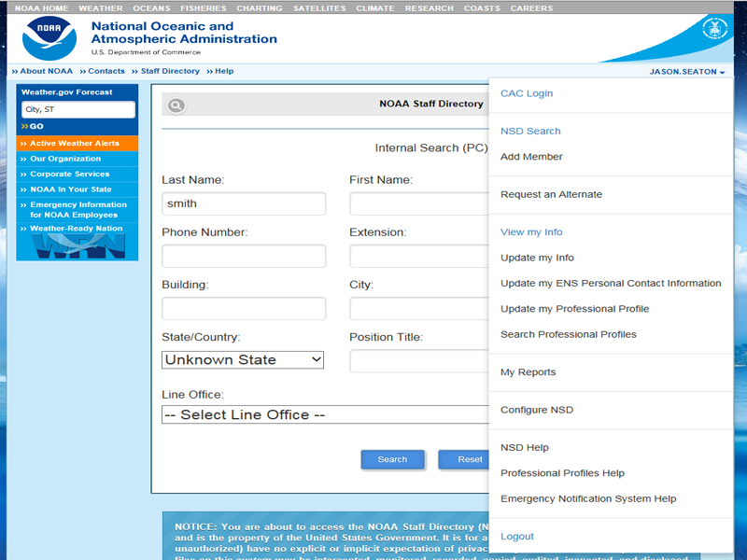This screenshot has width=747, height=560.
Task: Open Search Professional Profiles
Action: (569, 334)
